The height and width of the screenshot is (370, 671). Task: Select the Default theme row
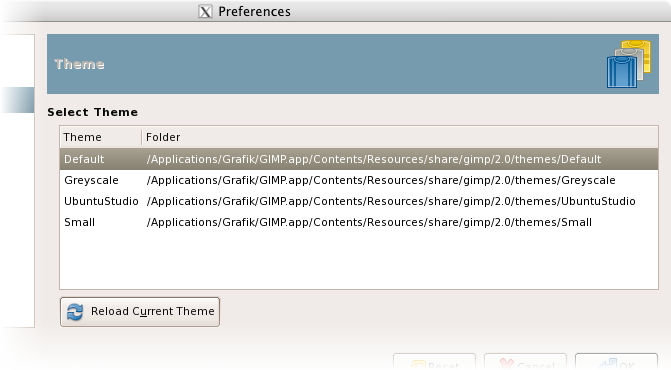point(359,159)
